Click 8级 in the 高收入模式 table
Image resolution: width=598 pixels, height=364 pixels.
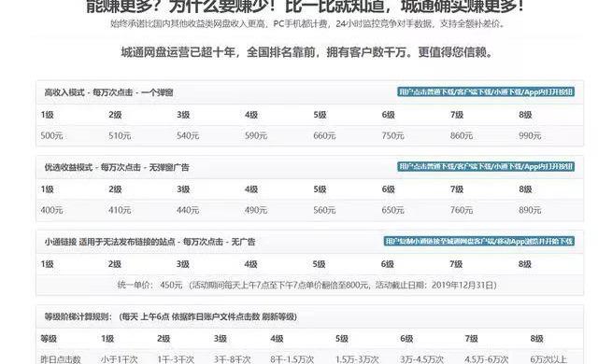[525, 115]
